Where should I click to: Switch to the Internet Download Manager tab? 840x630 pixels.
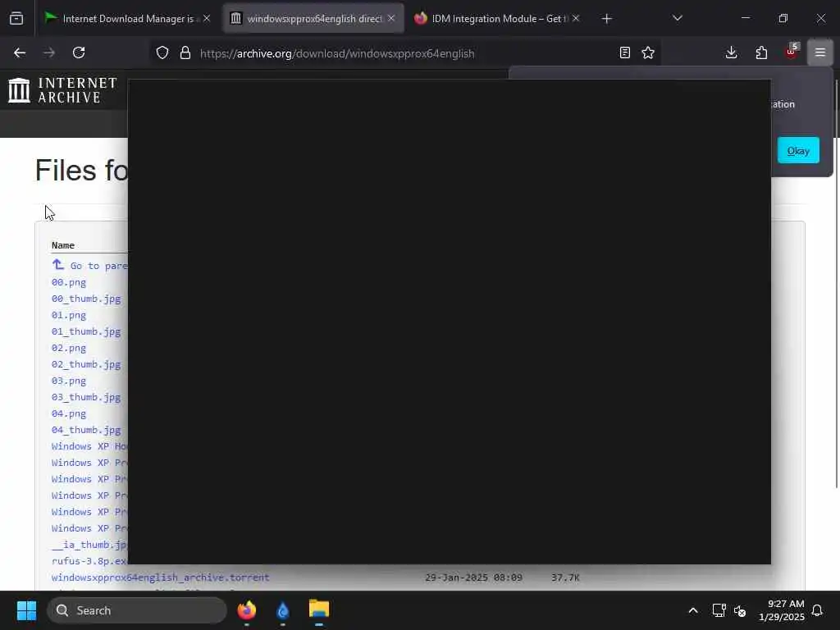(x=127, y=18)
